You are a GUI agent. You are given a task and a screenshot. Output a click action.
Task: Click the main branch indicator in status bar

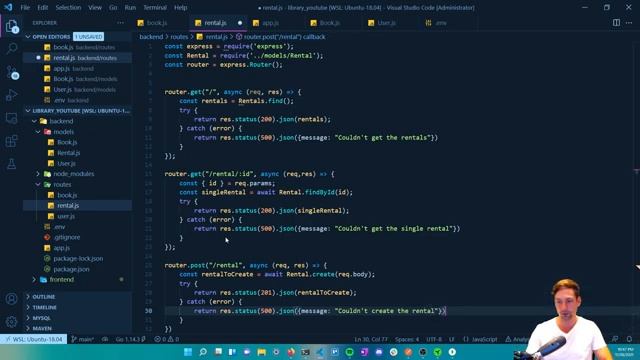click(83, 339)
